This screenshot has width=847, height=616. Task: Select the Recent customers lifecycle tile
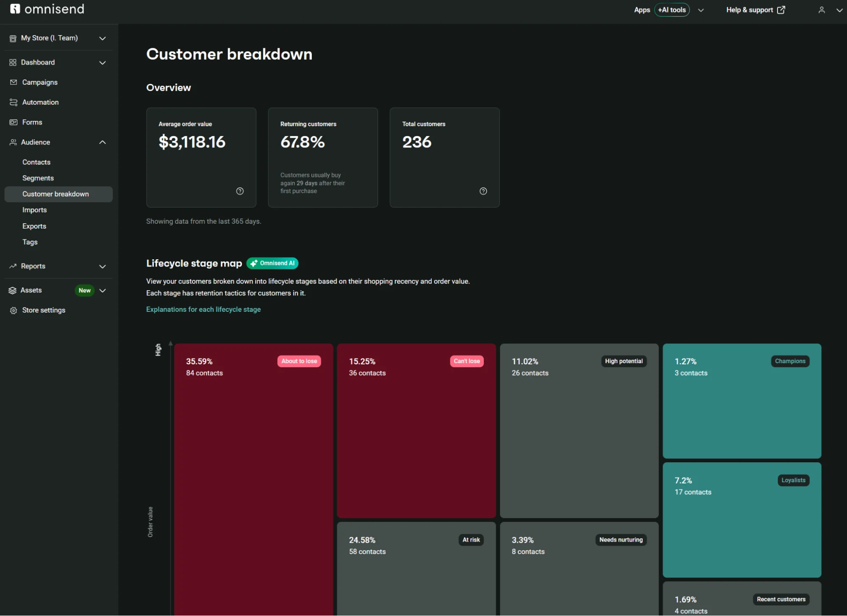(x=742, y=599)
